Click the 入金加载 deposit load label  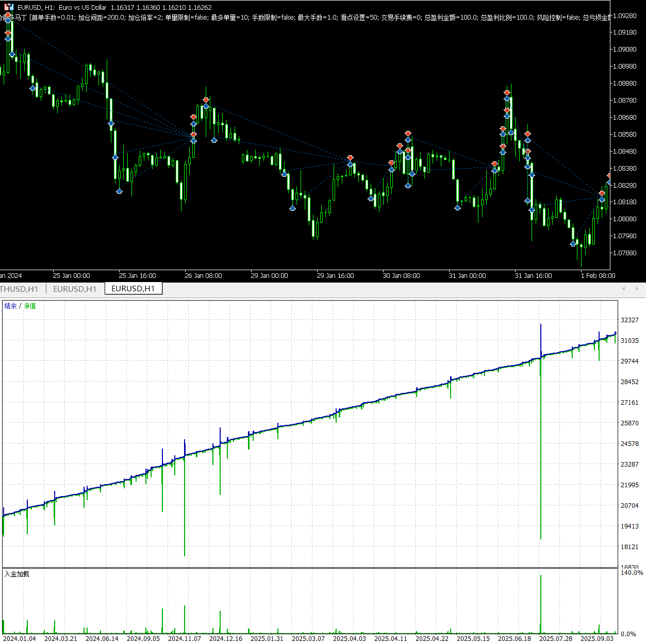(17, 574)
